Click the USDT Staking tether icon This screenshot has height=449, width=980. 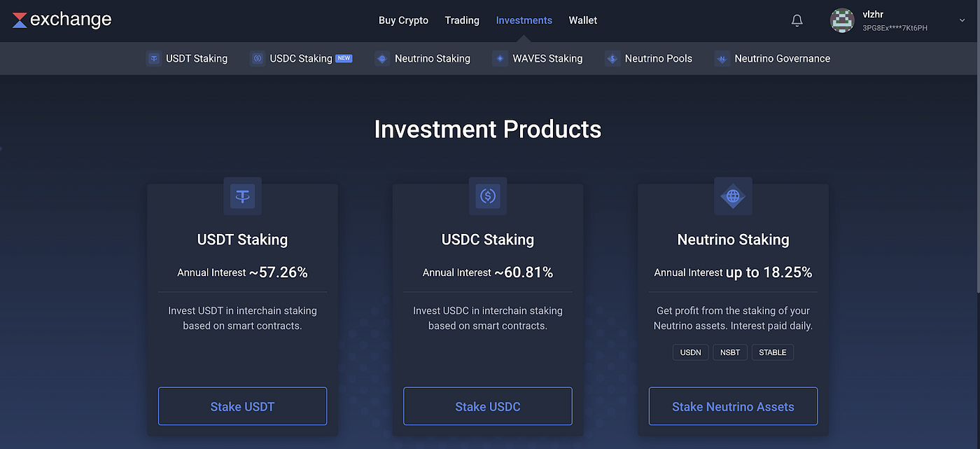[153, 58]
